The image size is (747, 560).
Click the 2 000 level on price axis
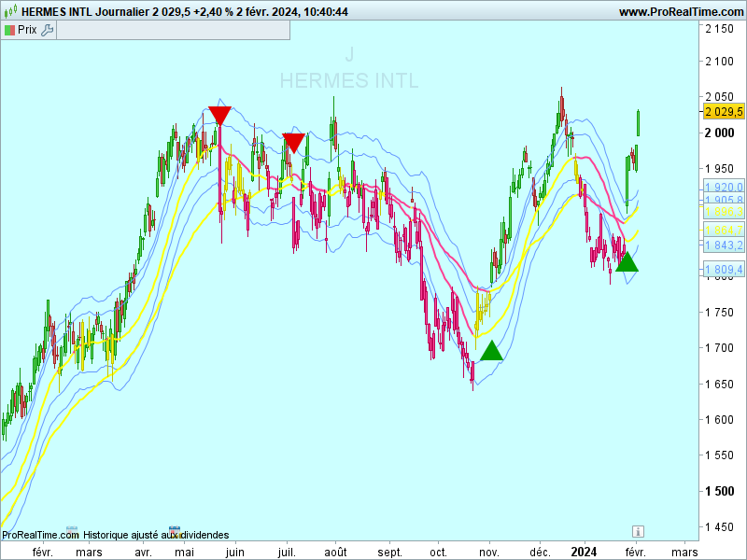719,133
